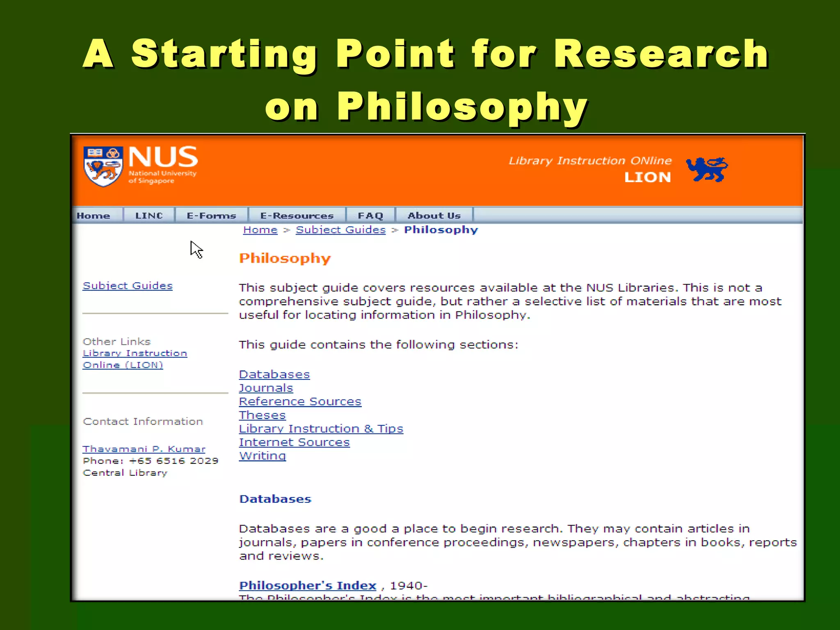Click the blue LION lion icon

[x=707, y=169]
